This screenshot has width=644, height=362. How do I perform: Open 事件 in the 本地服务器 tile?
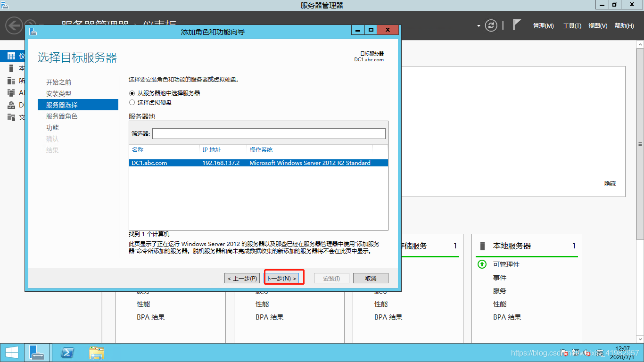click(x=500, y=278)
